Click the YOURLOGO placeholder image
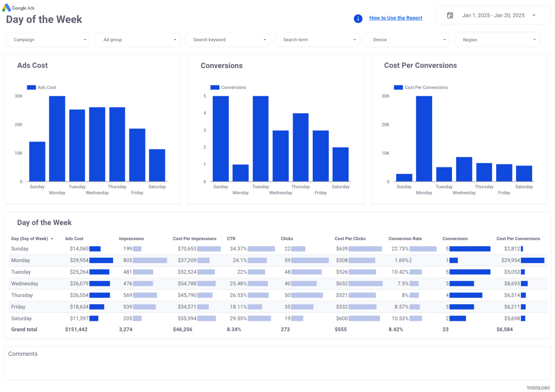 coord(538,388)
